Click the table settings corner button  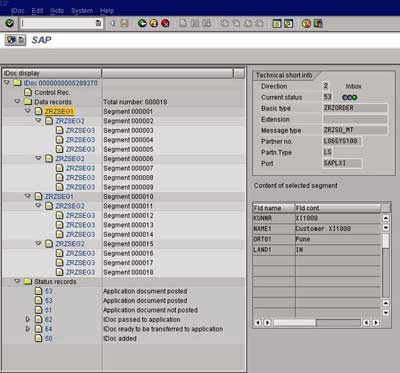pos(386,208)
